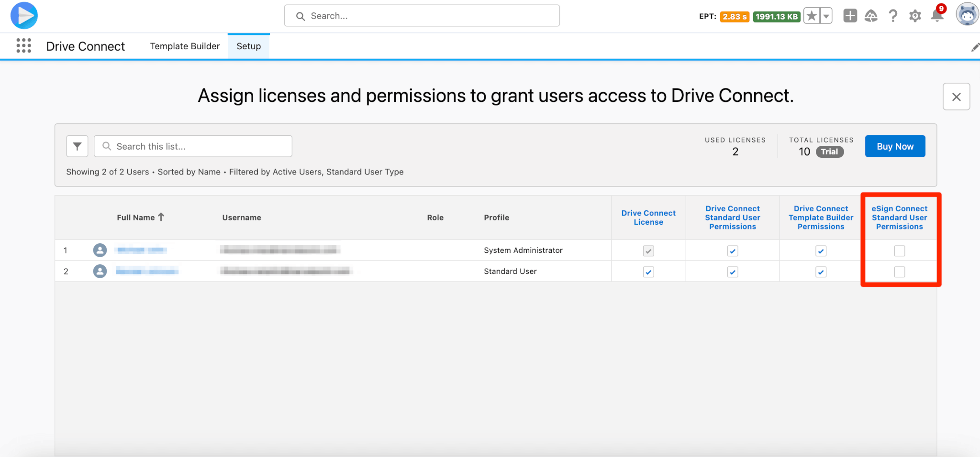The height and width of the screenshot is (457, 980).
Task: Focus the global Search field
Action: coord(422,16)
